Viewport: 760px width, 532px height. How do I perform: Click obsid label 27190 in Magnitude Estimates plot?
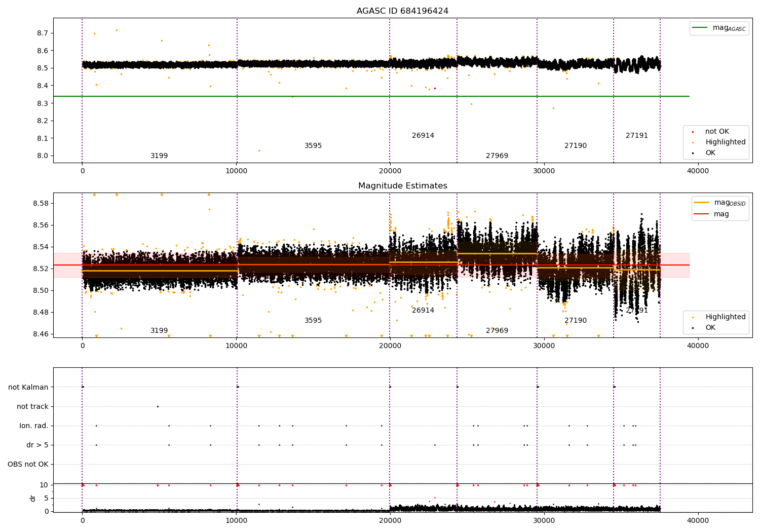click(576, 321)
